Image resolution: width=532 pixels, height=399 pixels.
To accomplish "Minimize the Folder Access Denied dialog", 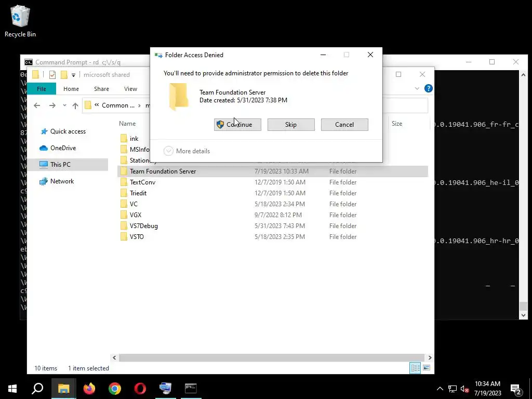I will click(x=323, y=55).
